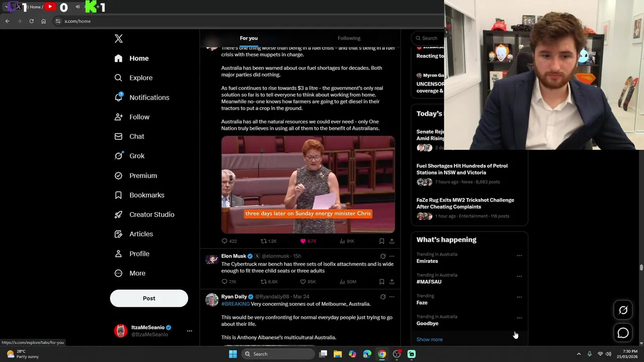Click Show more under What's happening

click(429, 339)
